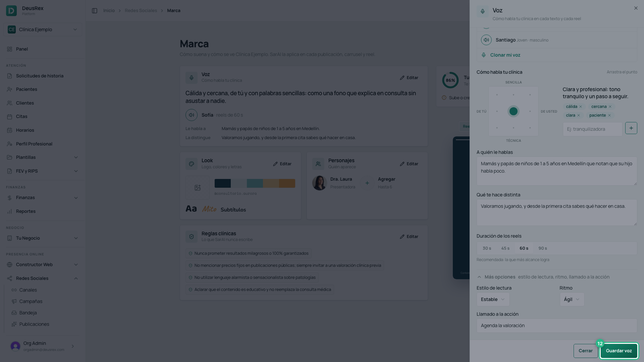Add tone word with plus button

631,128
